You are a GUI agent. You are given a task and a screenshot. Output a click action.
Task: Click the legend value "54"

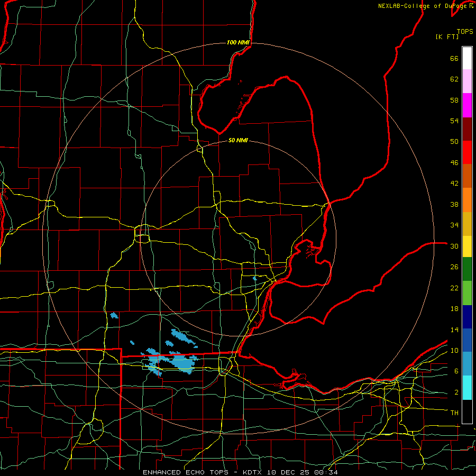454,121
